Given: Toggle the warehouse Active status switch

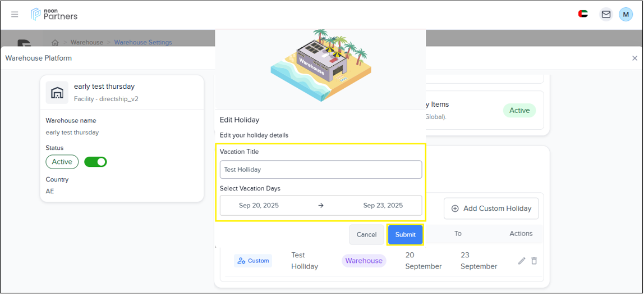Looking at the screenshot, I should click(95, 162).
